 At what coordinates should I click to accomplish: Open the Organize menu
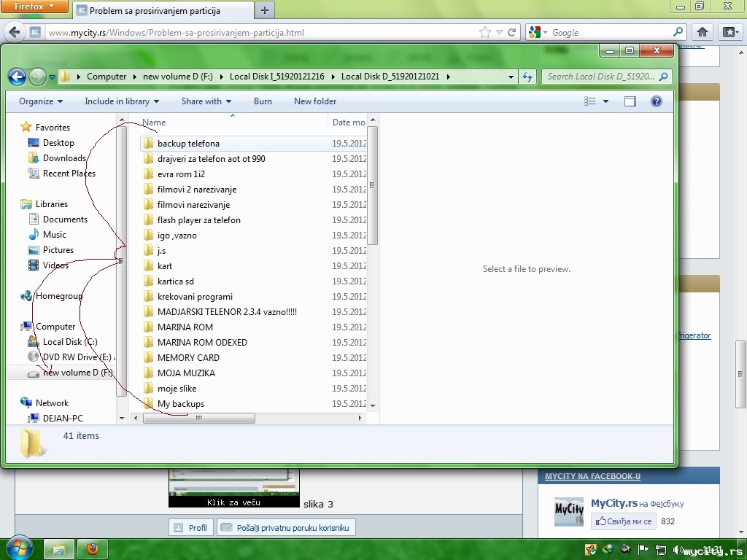41,101
